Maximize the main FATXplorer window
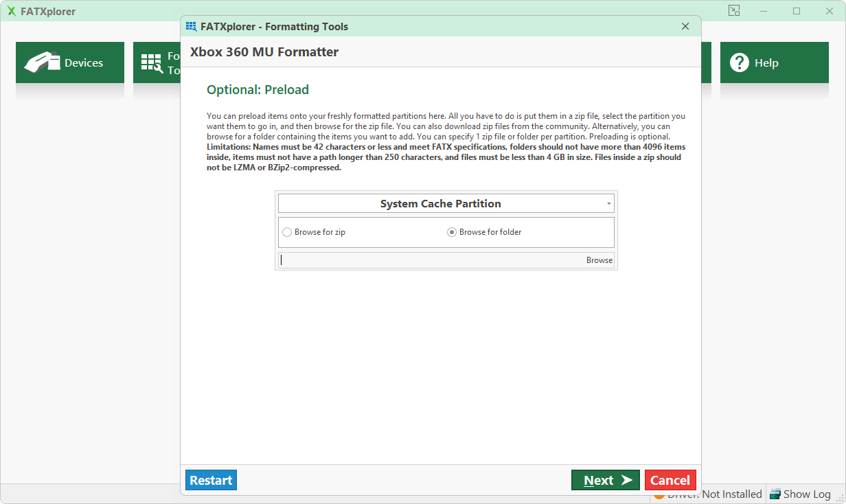The width and height of the screenshot is (846, 504). click(797, 11)
